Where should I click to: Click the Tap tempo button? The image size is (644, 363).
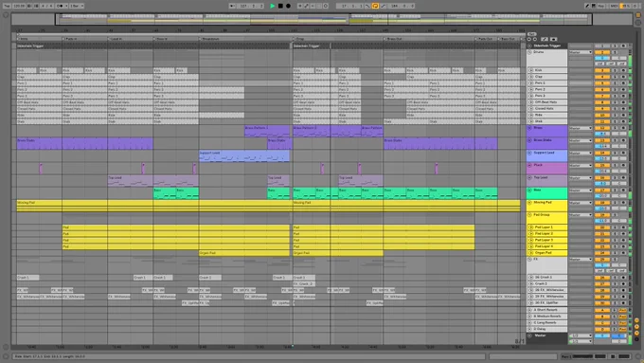pos(7,7)
